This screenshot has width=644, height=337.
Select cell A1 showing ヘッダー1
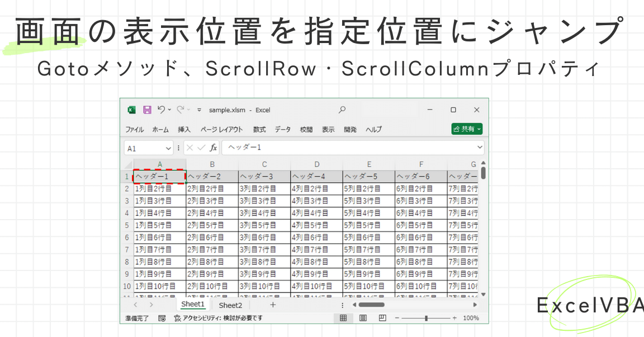pos(160,175)
